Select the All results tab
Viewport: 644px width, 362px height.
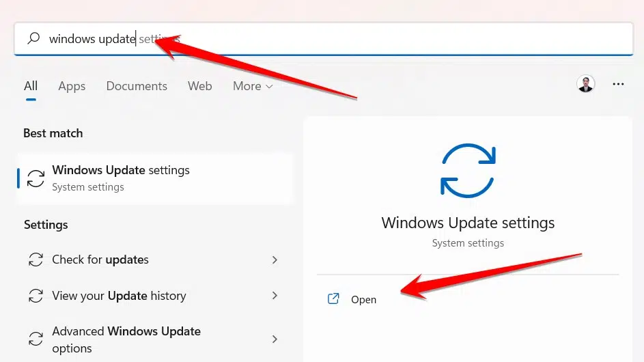[x=31, y=86]
